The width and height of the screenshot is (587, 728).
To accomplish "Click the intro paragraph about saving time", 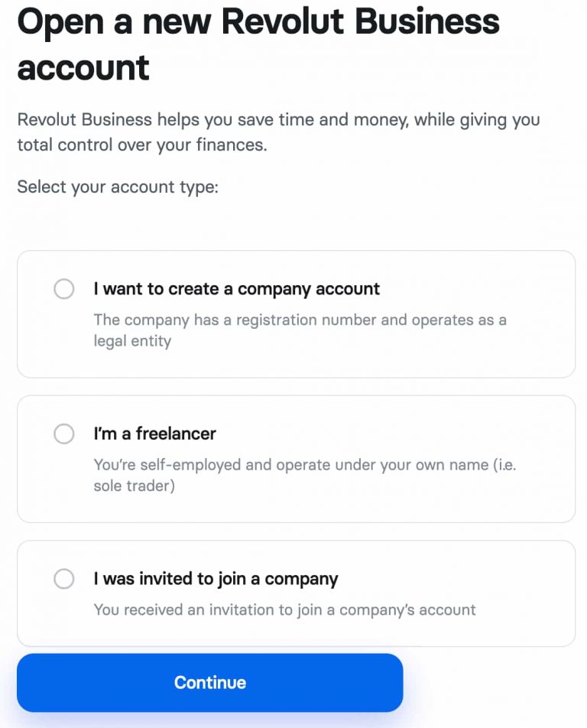I will click(x=278, y=120).
